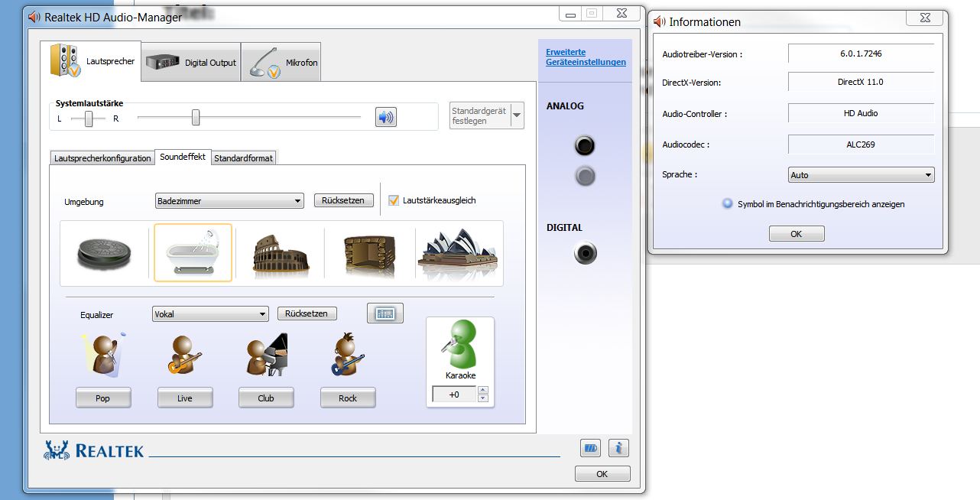Image resolution: width=980 pixels, height=500 pixels.
Task: Switch to the Standardformat tab
Action: pyautogui.click(x=244, y=158)
